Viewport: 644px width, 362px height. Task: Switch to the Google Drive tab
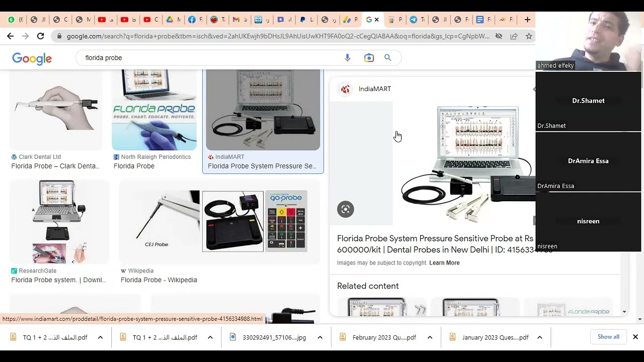click(175, 20)
